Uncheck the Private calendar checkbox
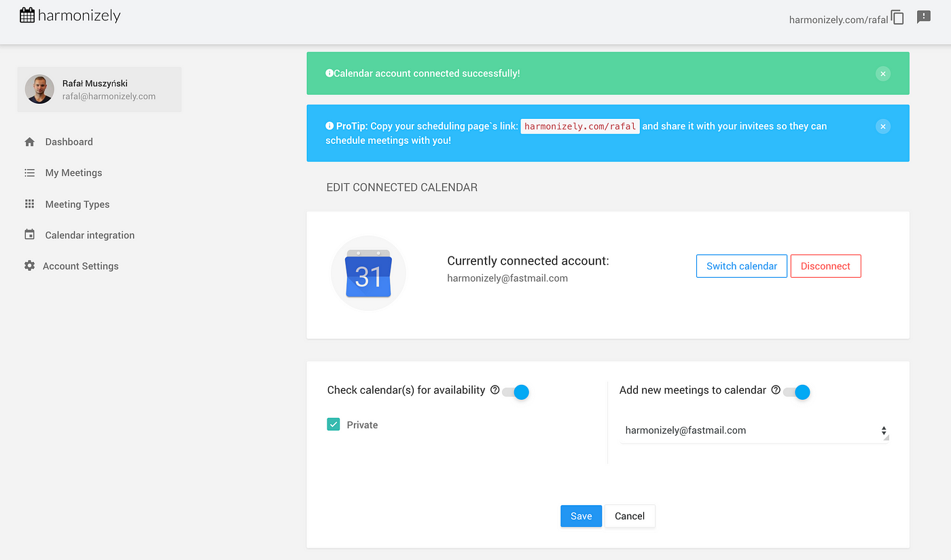This screenshot has width=951, height=560. tap(334, 425)
